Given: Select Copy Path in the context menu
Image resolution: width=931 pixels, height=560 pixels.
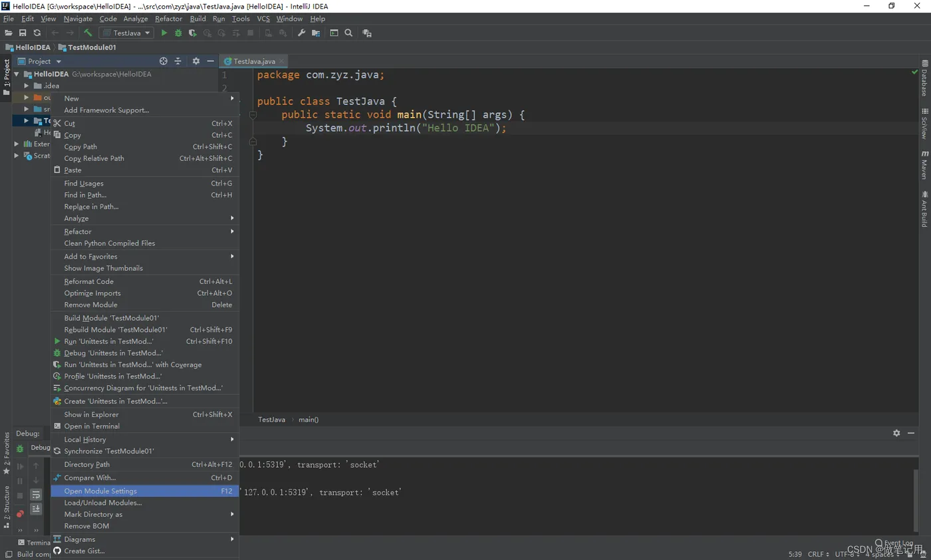Looking at the screenshot, I should 145,147.
